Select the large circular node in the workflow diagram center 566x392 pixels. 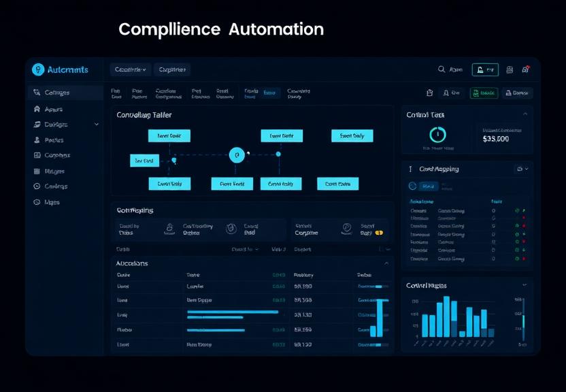pyautogui.click(x=237, y=155)
